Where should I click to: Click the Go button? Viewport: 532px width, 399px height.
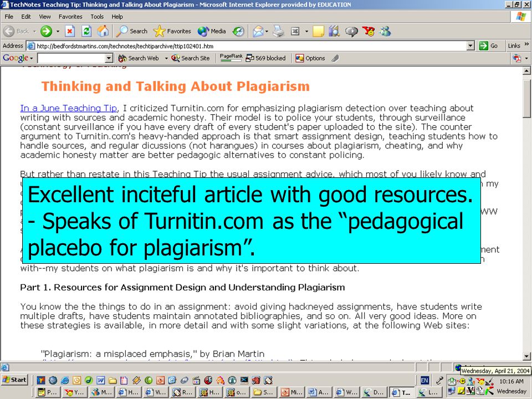[x=488, y=46]
